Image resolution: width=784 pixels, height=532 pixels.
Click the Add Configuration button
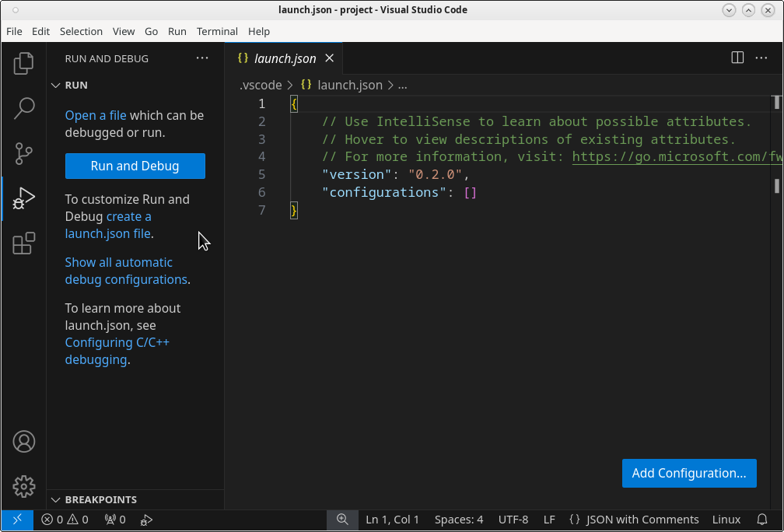pyautogui.click(x=688, y=473)
